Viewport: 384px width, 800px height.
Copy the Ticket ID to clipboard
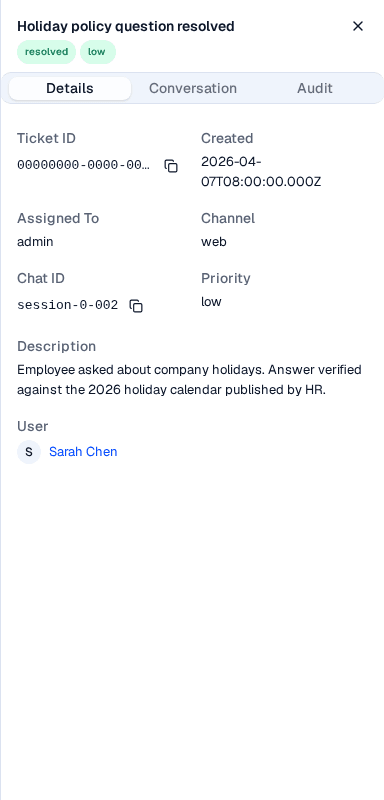tap(171, 166)
